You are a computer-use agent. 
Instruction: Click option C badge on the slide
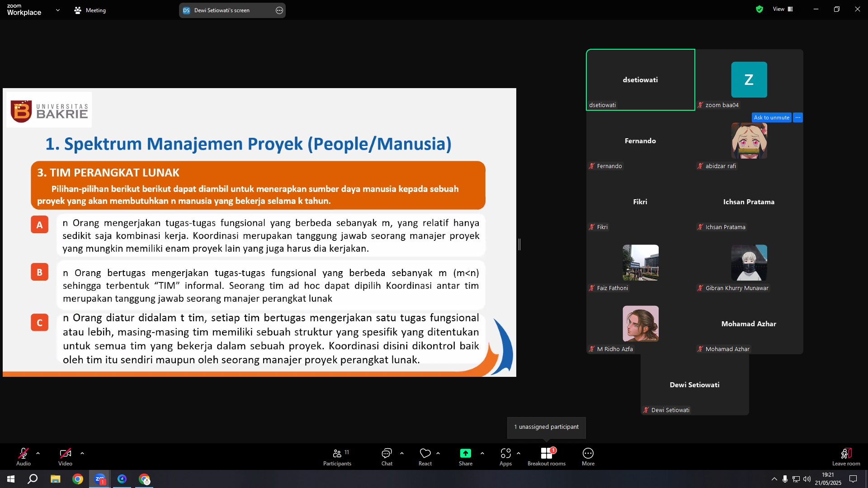point(40,323)
